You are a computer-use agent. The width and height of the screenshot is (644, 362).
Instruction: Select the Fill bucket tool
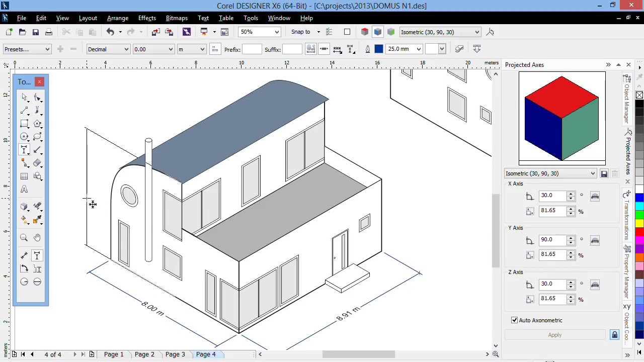24,220
